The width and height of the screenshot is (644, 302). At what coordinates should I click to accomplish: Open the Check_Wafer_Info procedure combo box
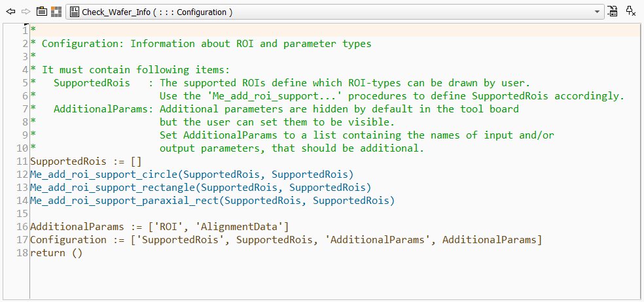pos(327,12)
